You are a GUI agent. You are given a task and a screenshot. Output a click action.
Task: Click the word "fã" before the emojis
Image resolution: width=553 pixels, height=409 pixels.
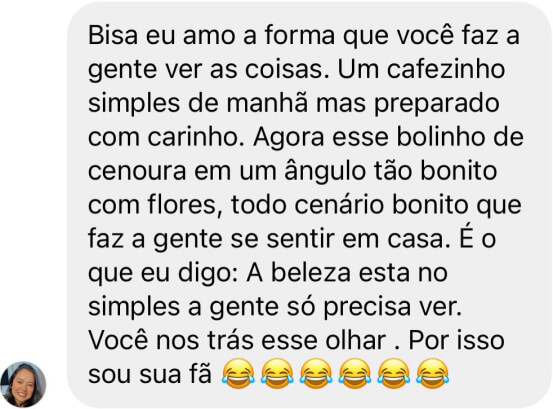click(202, 374)
